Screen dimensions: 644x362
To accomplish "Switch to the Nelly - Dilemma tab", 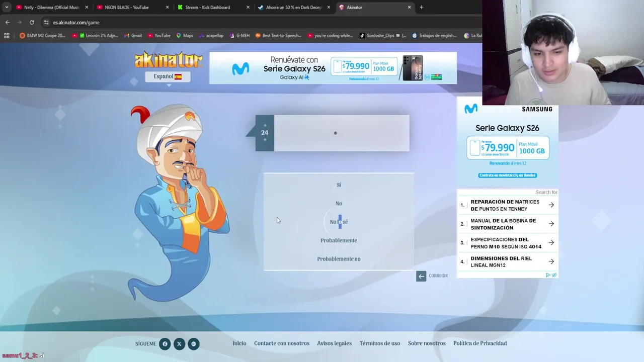I will [x=52, y=7].
